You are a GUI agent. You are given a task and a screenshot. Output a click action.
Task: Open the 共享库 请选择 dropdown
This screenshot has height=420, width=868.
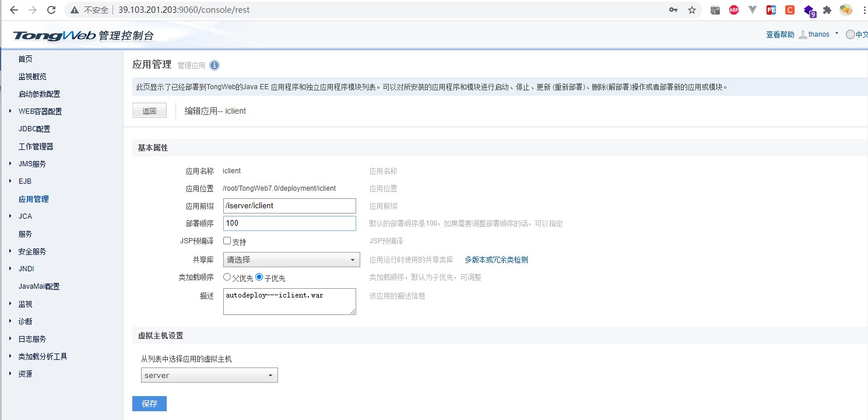pos(291,260)
